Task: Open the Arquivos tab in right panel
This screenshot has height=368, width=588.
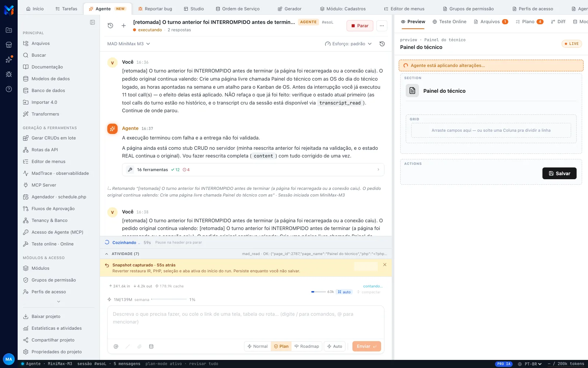Action: click(491, 22)
